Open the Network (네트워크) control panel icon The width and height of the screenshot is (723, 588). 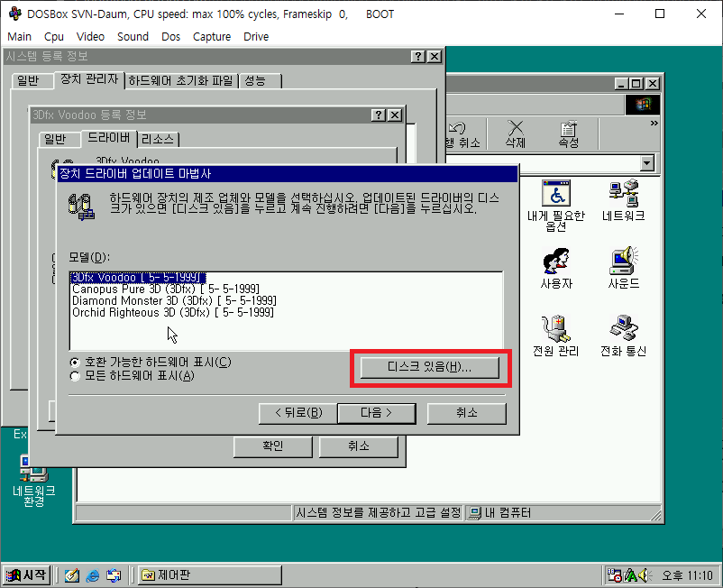click(624, 200)
